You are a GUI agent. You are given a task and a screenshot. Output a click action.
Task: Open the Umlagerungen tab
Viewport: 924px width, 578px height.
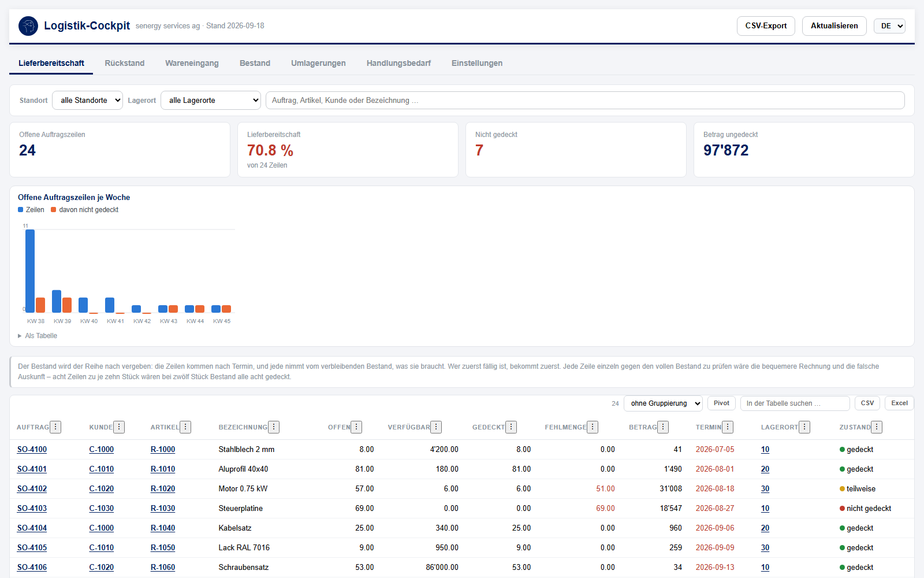click(318, 63)
